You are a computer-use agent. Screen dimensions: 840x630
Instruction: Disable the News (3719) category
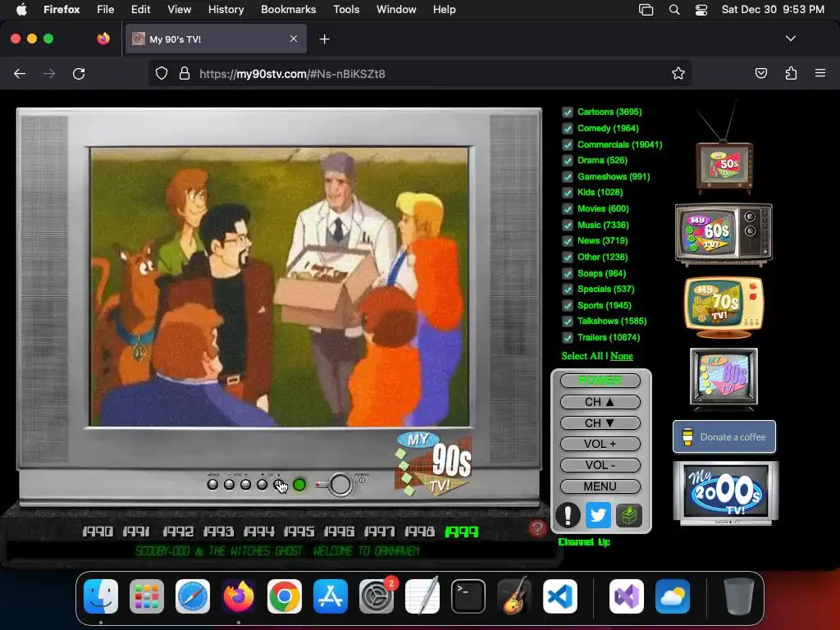(x=568, y=241)
